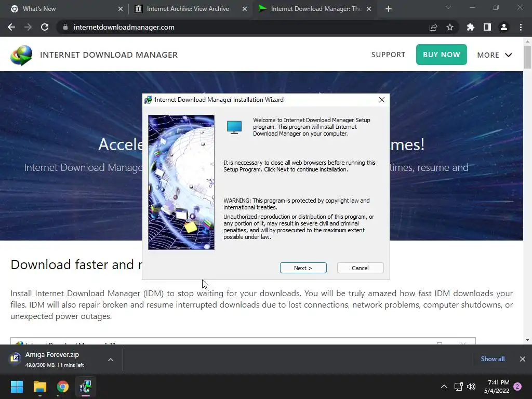Reload the current page
Screen dimensions: 532x399
(45, 27)
